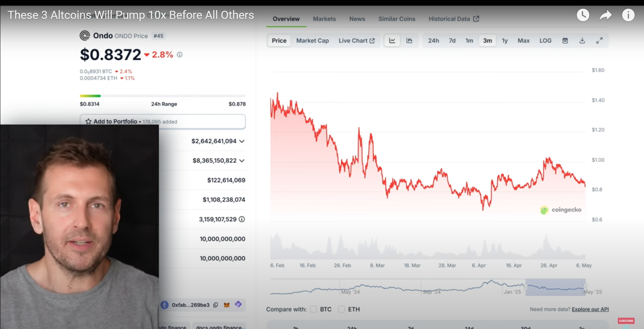
Task: Expand the $2,642,641,094 row chevron
Action: (242, 141)
